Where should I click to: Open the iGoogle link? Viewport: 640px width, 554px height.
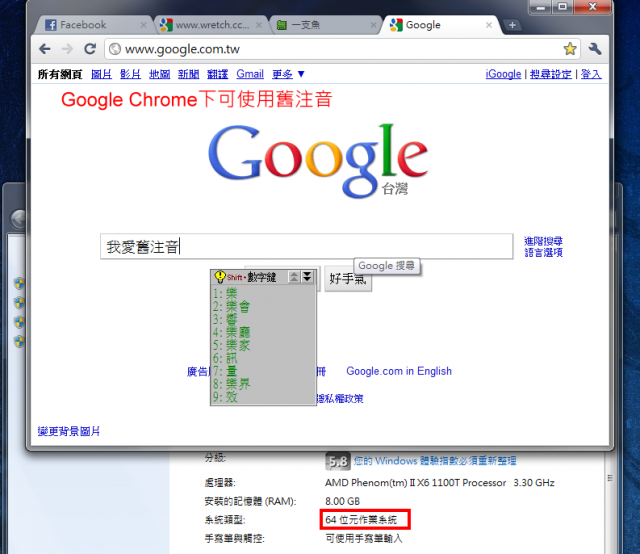(503, 74)
